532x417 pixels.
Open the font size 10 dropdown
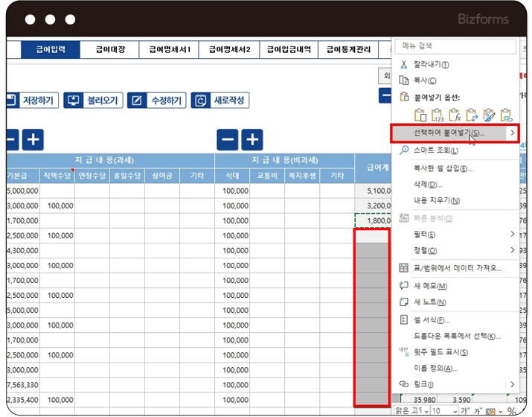454,411
